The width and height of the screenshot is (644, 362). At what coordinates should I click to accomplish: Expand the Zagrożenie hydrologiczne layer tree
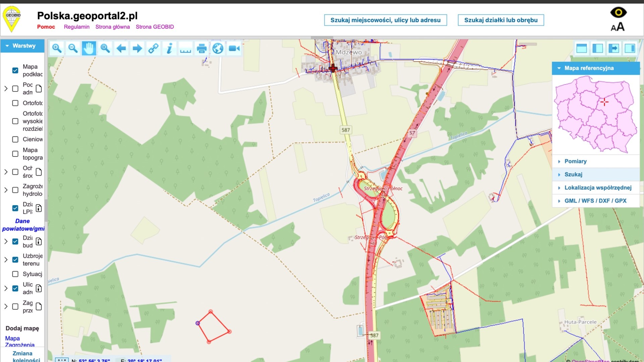coord(6,190)
